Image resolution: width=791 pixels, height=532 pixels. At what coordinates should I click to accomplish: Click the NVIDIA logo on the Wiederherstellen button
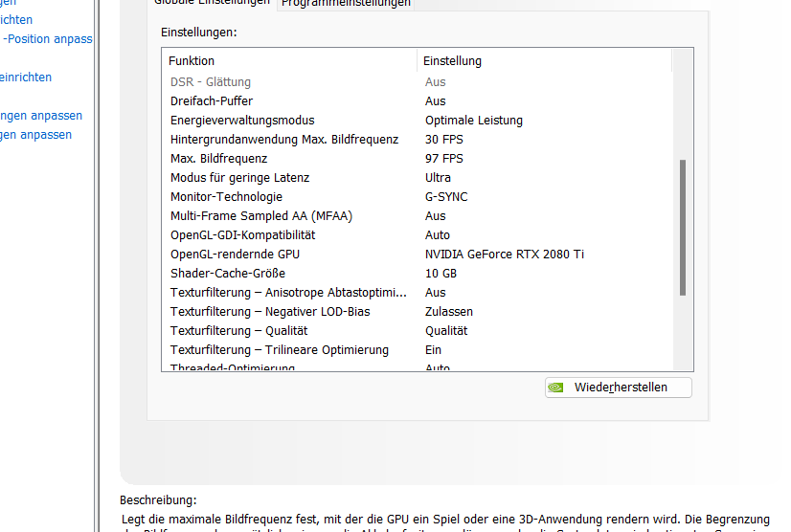pos(556,388)
